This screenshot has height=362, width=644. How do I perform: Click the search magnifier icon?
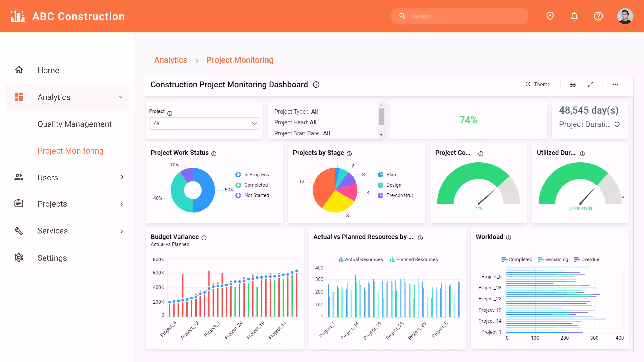click(x=402, y=16)
